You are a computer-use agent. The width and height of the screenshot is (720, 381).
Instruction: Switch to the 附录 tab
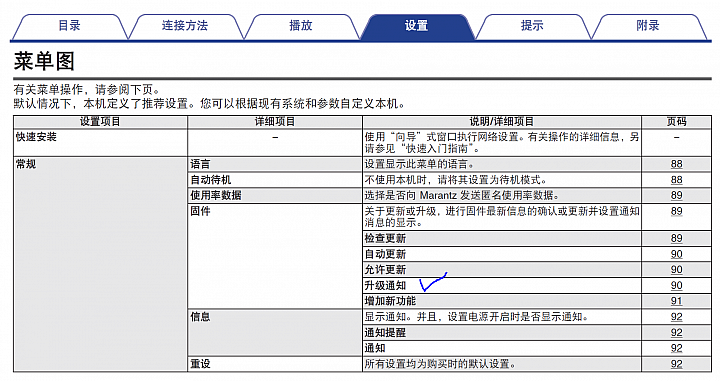(648, 27)
